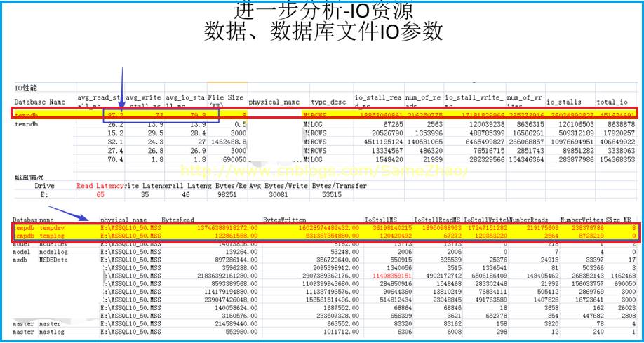The width and height of the screenshot is (644, 343).
Task: Click the slide title 数据、数据库文件IO参数
Action: tap(323, 32)
